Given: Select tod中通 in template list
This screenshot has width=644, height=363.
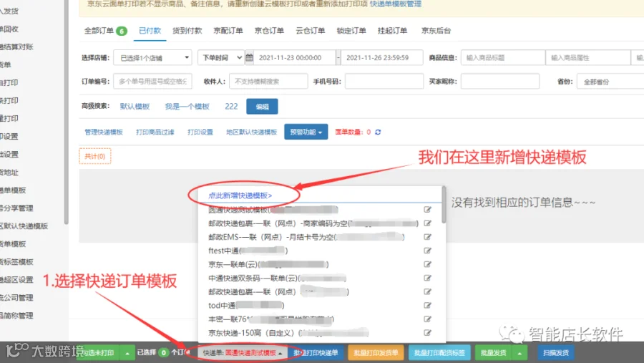Looking at the screenshot, I should 246,305.
